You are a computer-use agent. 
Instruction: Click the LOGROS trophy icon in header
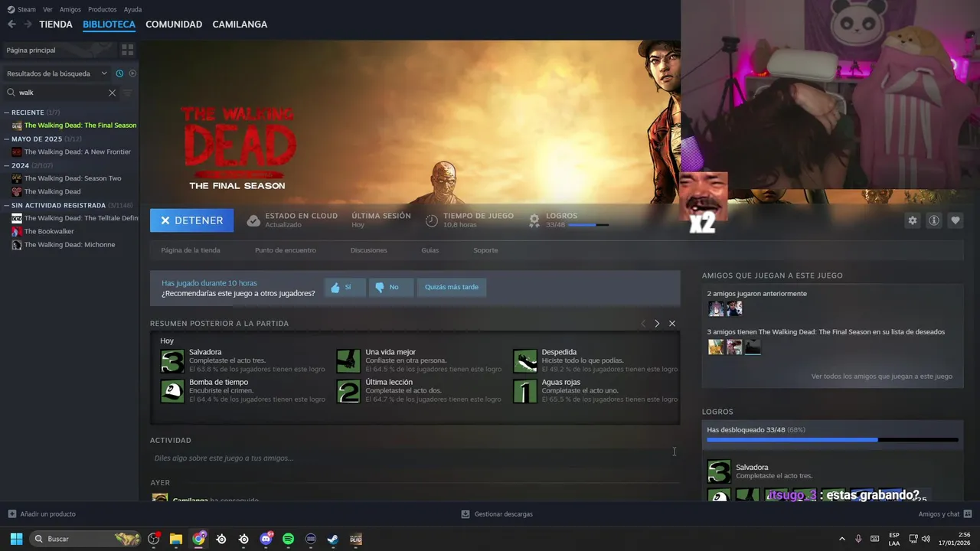pos(534,220)
